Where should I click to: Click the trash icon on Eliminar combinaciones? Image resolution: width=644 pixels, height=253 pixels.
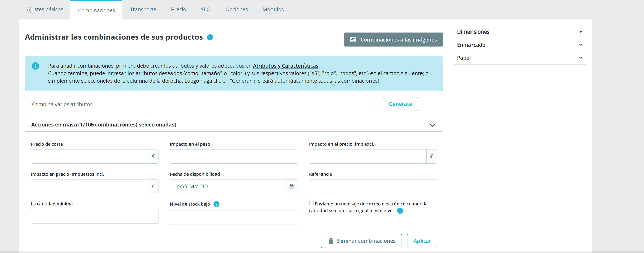(331, 241)
